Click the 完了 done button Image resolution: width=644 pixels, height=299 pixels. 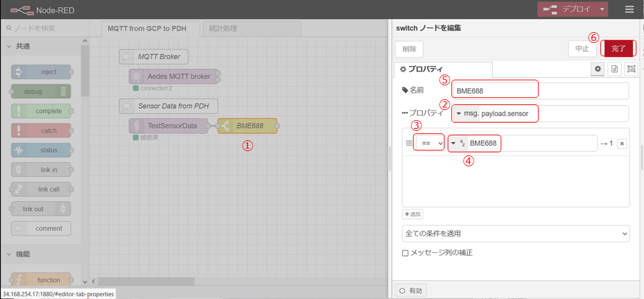coord(617,48)
